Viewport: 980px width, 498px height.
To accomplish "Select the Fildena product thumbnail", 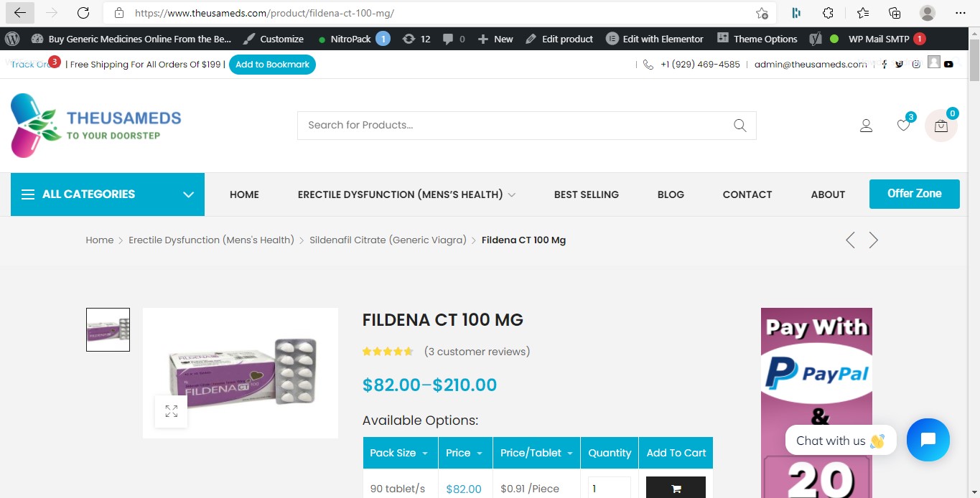I will pyautogui.click(x=108, y=329).
